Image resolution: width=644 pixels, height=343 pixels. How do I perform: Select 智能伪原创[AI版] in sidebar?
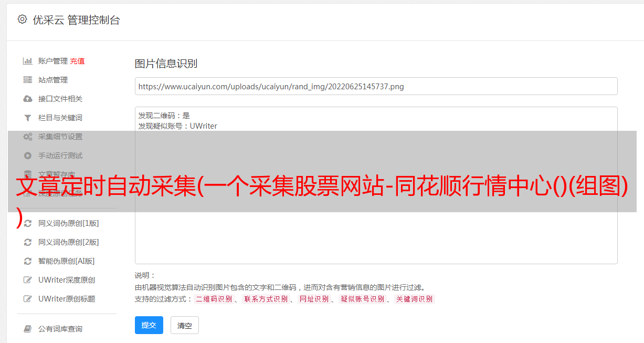67,261
